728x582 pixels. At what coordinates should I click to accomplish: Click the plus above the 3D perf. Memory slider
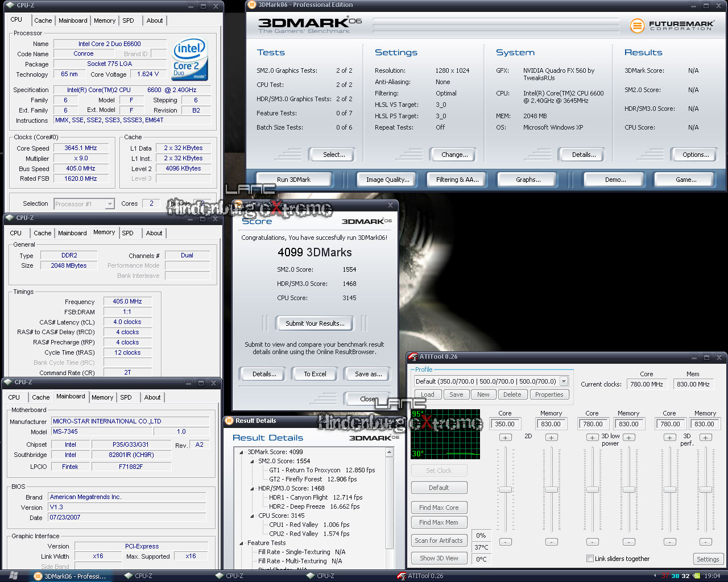tap(705, 437)
